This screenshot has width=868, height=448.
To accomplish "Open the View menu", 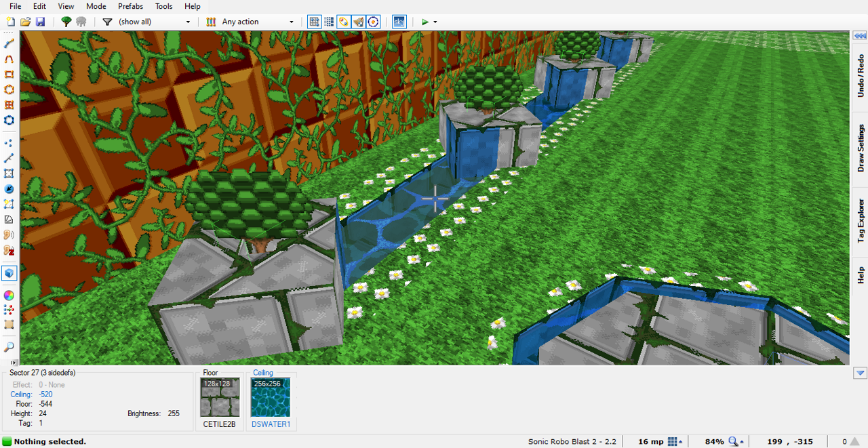I will 66,6.
